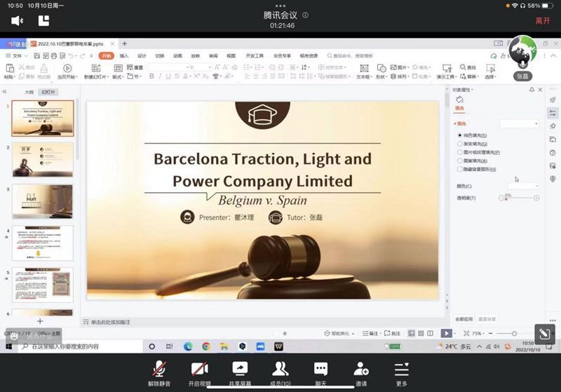The height and width of the screenshot is (392, 561).
Task: Open the font name dropdown box
Action: coord(169,67)
